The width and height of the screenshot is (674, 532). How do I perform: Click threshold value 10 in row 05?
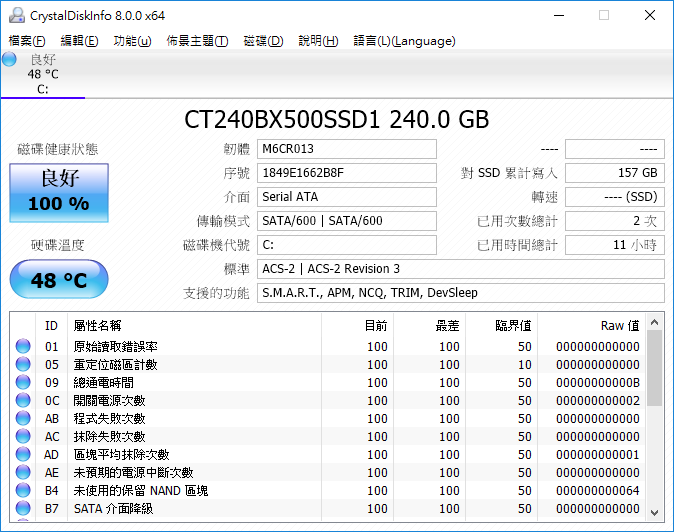point(524,364)
